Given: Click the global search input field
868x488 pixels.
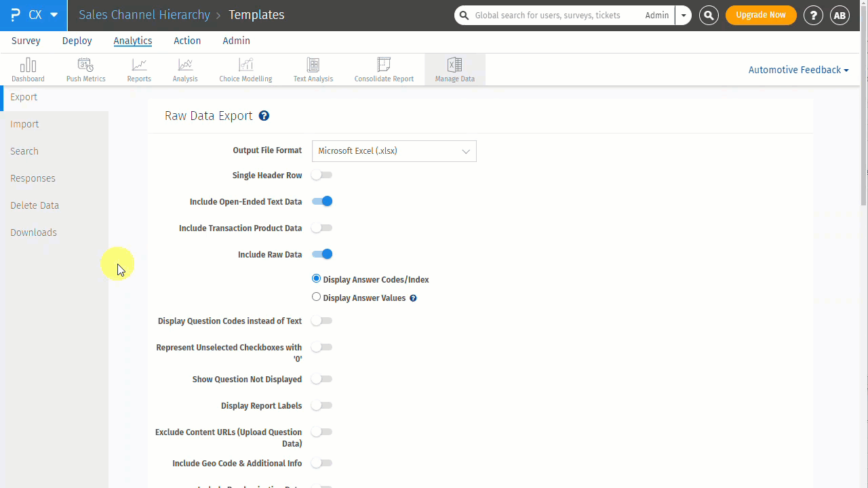Looking at the screenshot, I should 548,15.
